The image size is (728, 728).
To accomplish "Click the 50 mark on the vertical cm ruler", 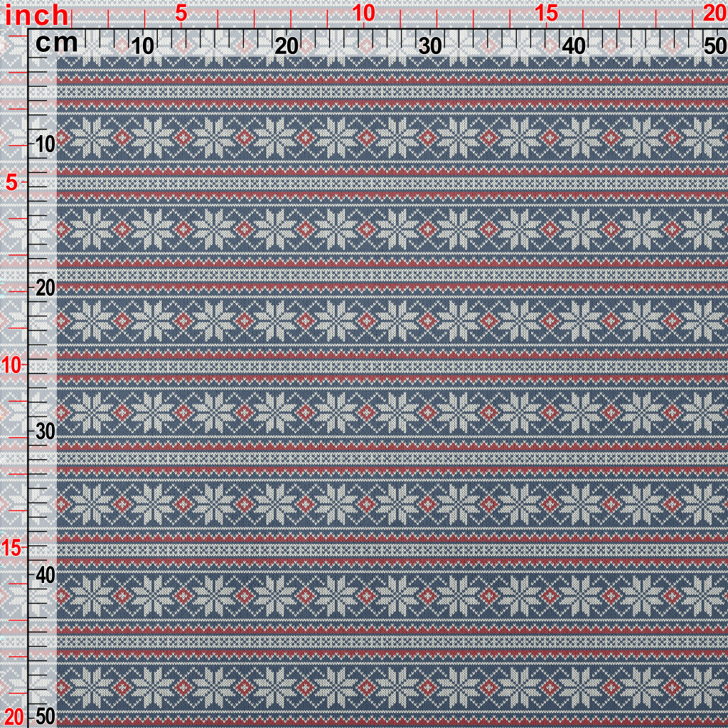I will (x=45, y=715).
